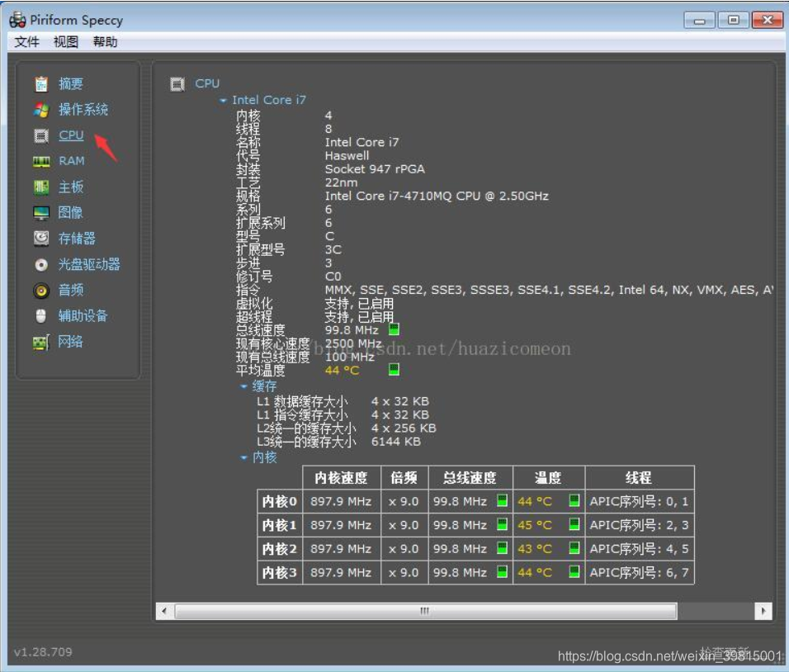Viewport: 789px width, 672px height.
Task: Click the 网络 network card icon
Action: coord(41,343)
